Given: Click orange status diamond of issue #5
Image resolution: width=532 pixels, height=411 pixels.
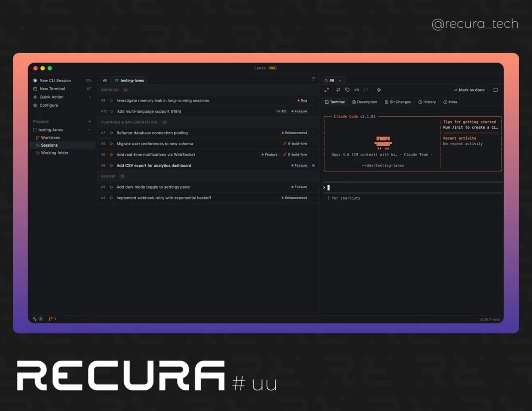Looking at the screenshot, I should tap(111, 144).
